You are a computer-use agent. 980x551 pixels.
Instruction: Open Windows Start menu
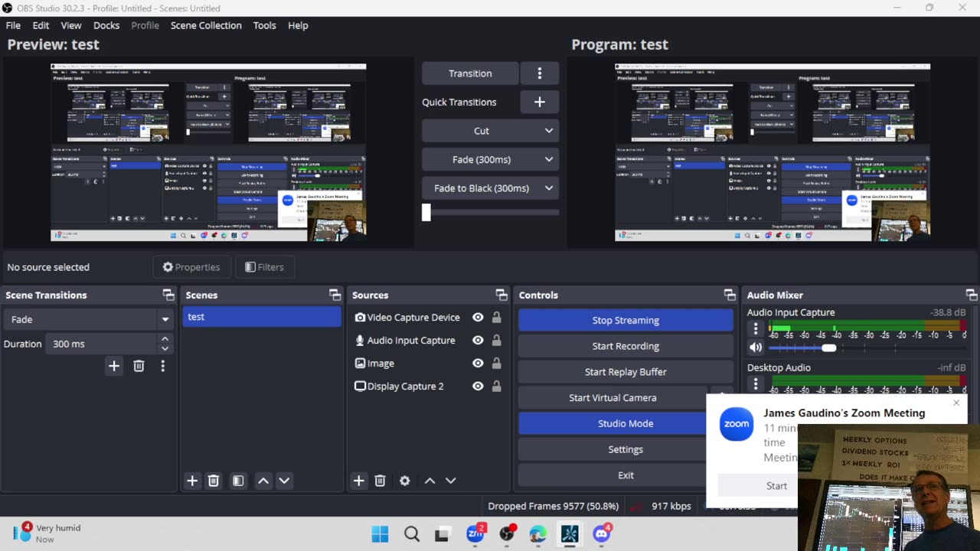click(380, 534)
